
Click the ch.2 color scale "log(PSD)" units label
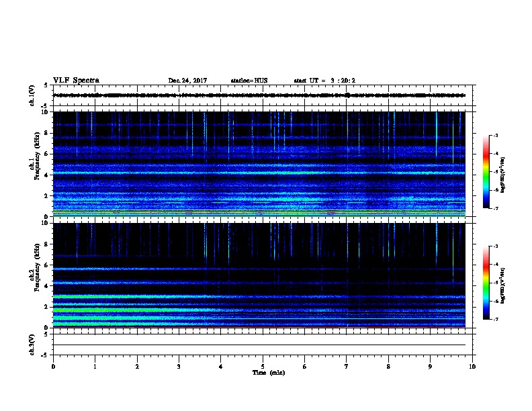pyautogui.click(x=502, y=285)
